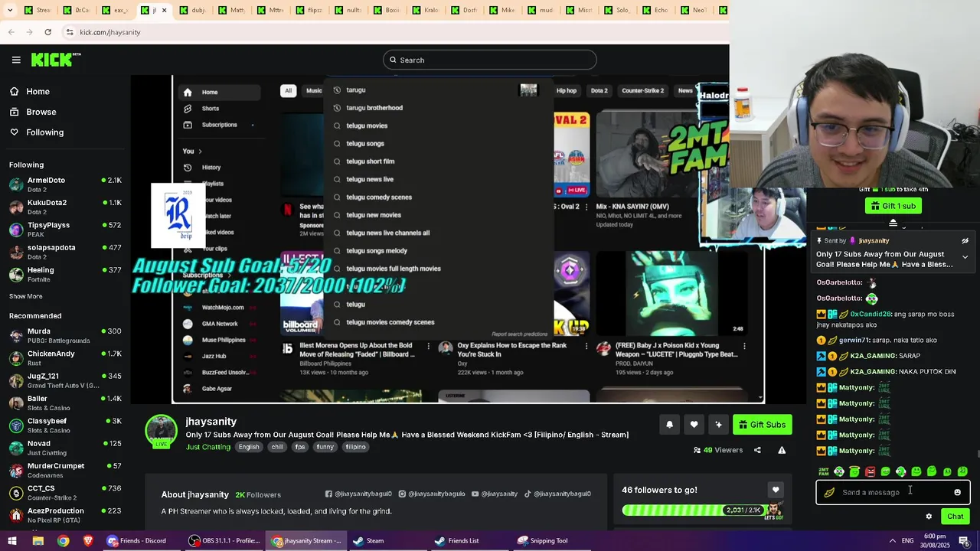The width and height of the screenshot is (980, 551).
Task: Open the Windows Start menu
Action: pos(12,540)
